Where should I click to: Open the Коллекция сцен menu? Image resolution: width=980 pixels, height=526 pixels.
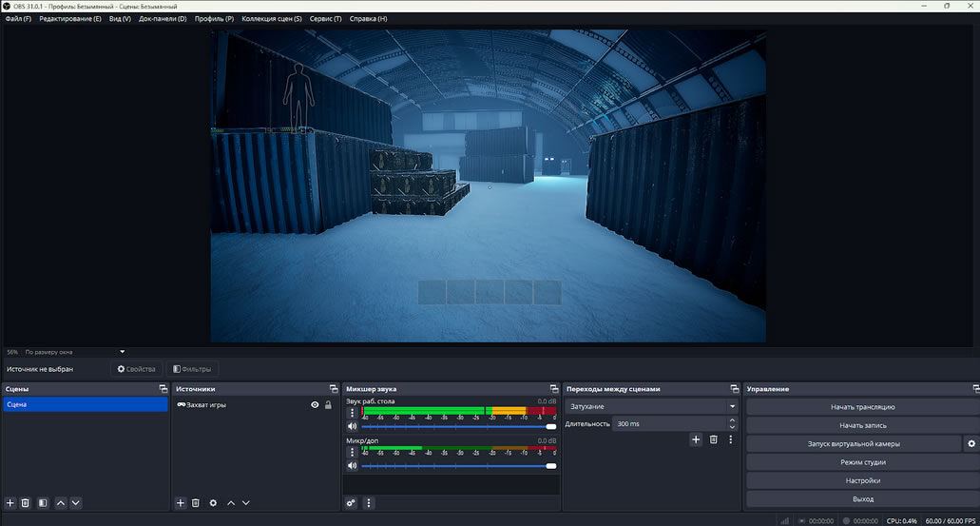pos(272,19)
